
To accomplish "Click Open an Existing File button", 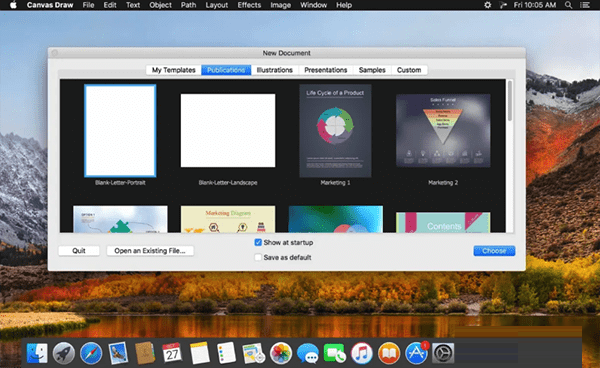I will point(150,251).
